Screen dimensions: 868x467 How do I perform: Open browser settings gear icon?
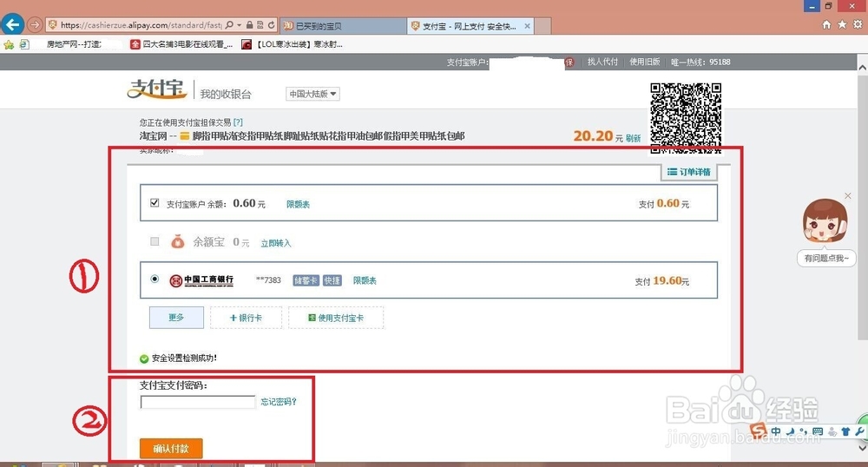click(x=858, y=24)
